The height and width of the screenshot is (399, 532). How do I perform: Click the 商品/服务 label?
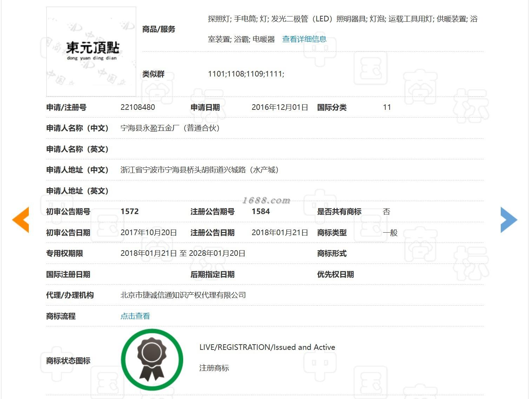(x=159, y=29)
